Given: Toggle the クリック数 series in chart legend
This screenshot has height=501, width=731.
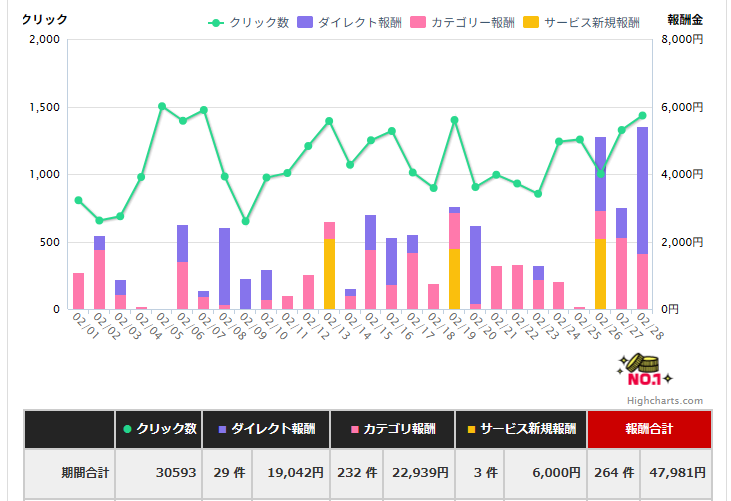Looking at the screenshot, I should click(x=249, y=22).
